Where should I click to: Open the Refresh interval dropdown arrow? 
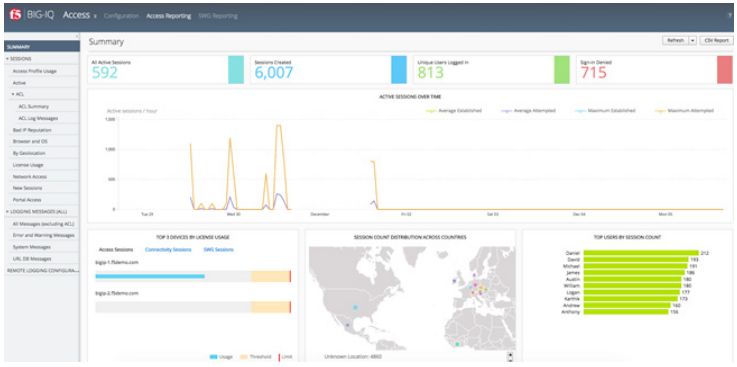[x=692, y=41]
